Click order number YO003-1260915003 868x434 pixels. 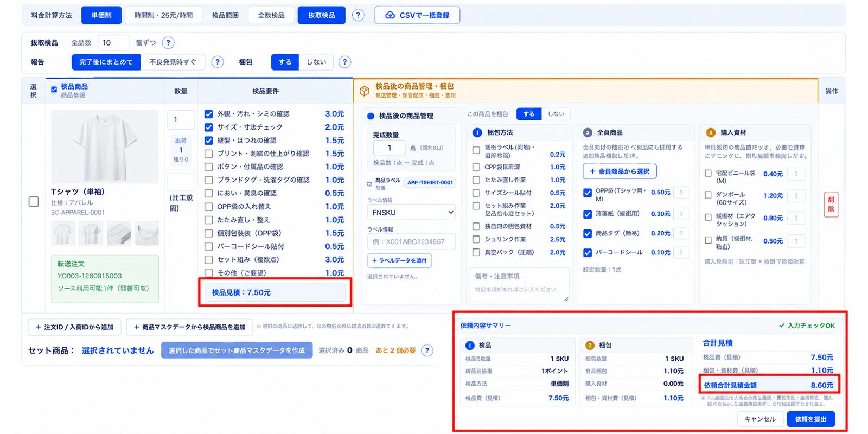click(x=90, y=276)
